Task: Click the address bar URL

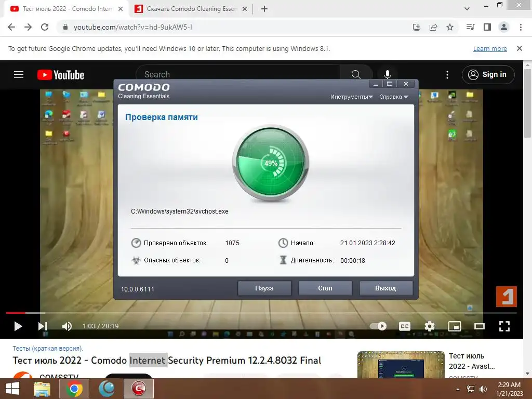Action: tap(132, 27)
